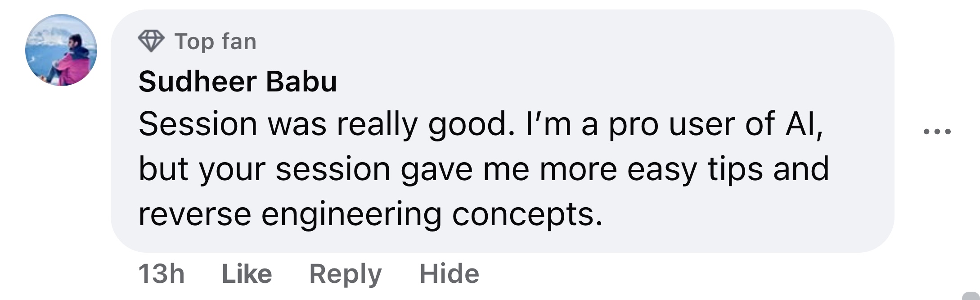Viewport: 980px width, 300px height.
Task: Click the words "gave me more"
Action: pyautogui.click(x=508, y=169)
